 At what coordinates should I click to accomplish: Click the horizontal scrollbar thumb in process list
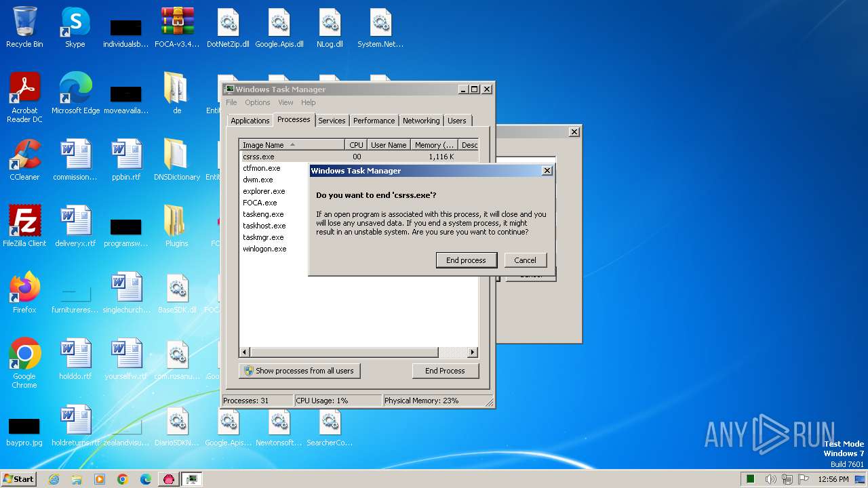pyautogui.click(x=344, y=352)
